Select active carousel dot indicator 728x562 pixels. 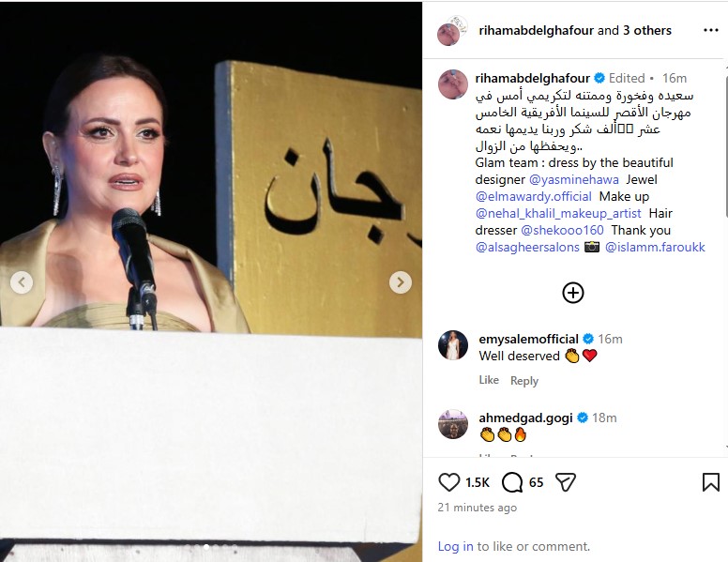coord(206,547)
